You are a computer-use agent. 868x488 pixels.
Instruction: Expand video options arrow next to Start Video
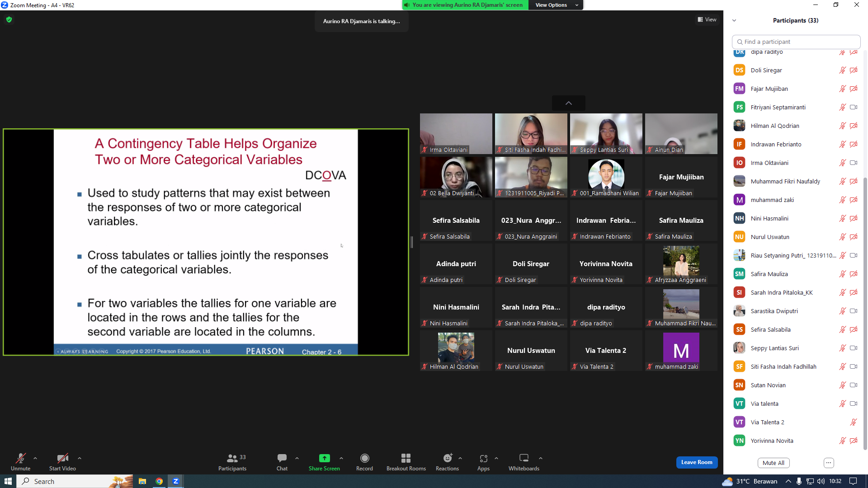(x=80, y=458)
